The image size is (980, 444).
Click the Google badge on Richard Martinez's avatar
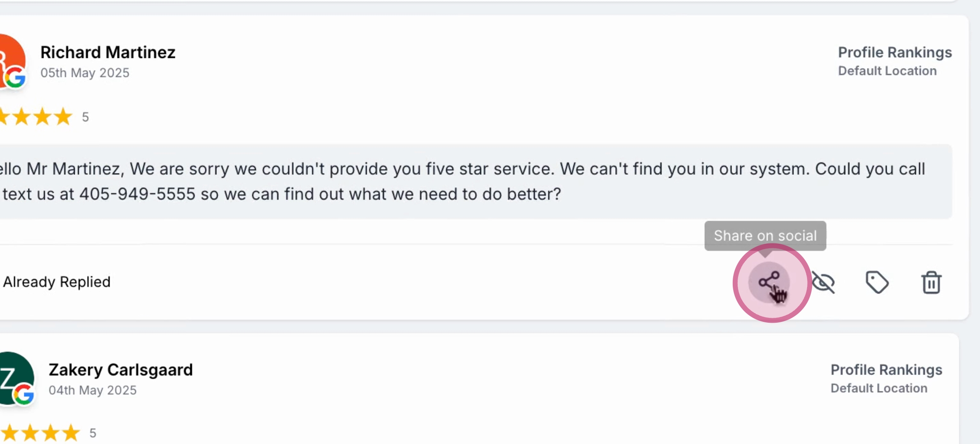(x=16, y=77)
